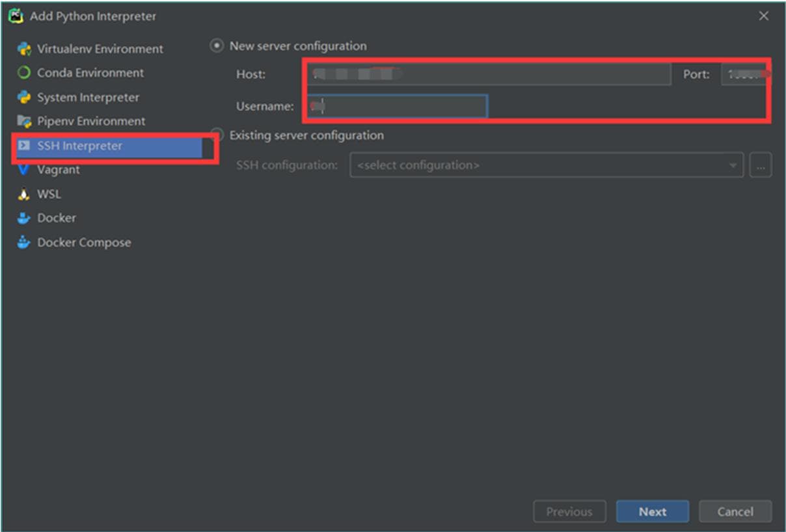
Task: Close the Add Python Interpreter dialog
Action: (x=764, y=16)
